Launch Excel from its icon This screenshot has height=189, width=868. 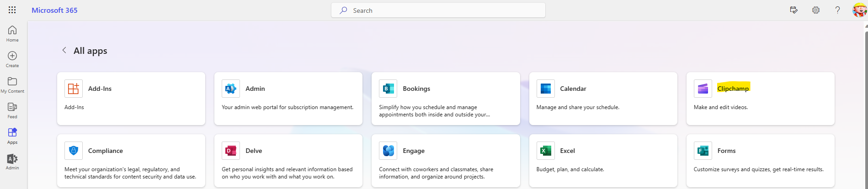click(545, 151)
